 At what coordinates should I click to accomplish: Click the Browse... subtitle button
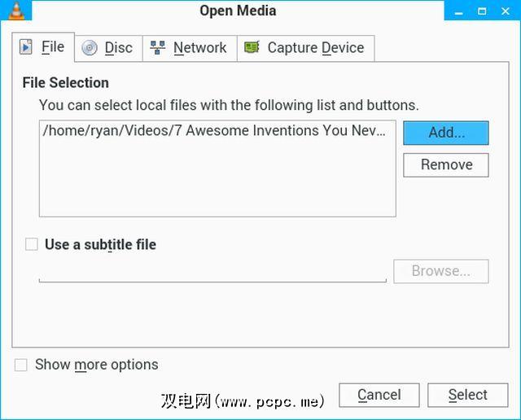440,271
